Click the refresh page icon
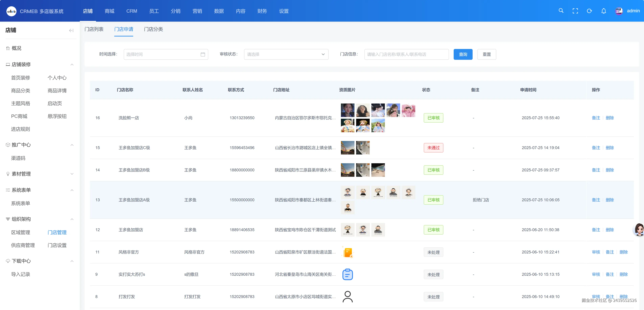Viewport: 644px width, 310px height. pos(589,11)
